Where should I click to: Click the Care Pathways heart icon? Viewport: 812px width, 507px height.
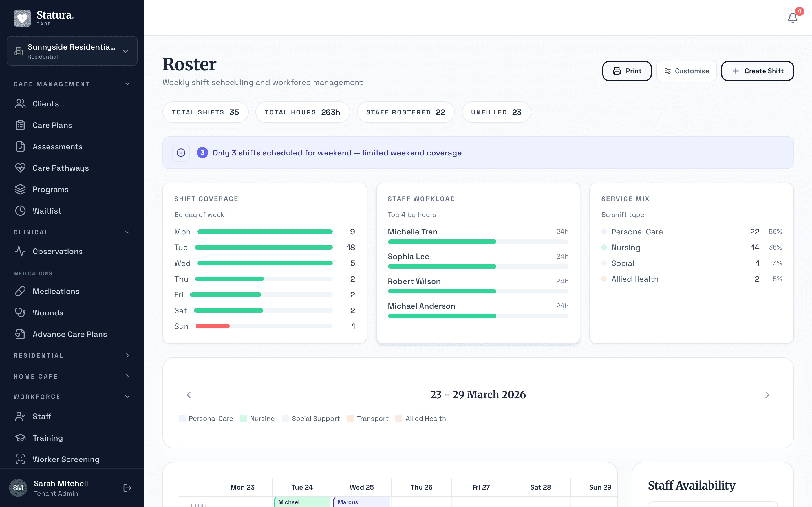20,168
